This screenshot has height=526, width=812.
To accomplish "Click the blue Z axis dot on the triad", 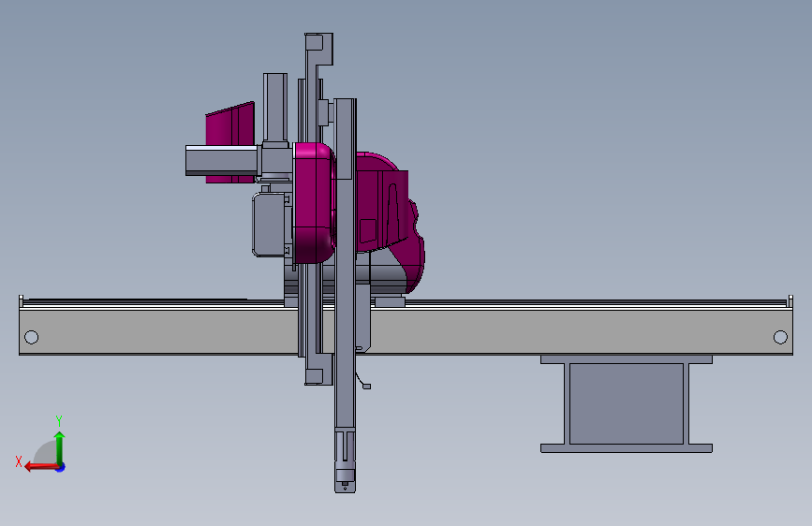I will [x=61, y=467].
